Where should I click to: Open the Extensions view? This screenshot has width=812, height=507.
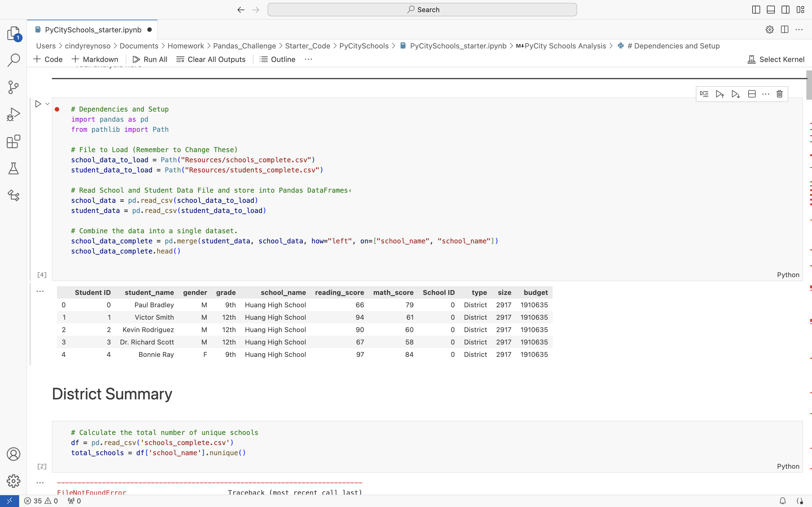(14, 141)
